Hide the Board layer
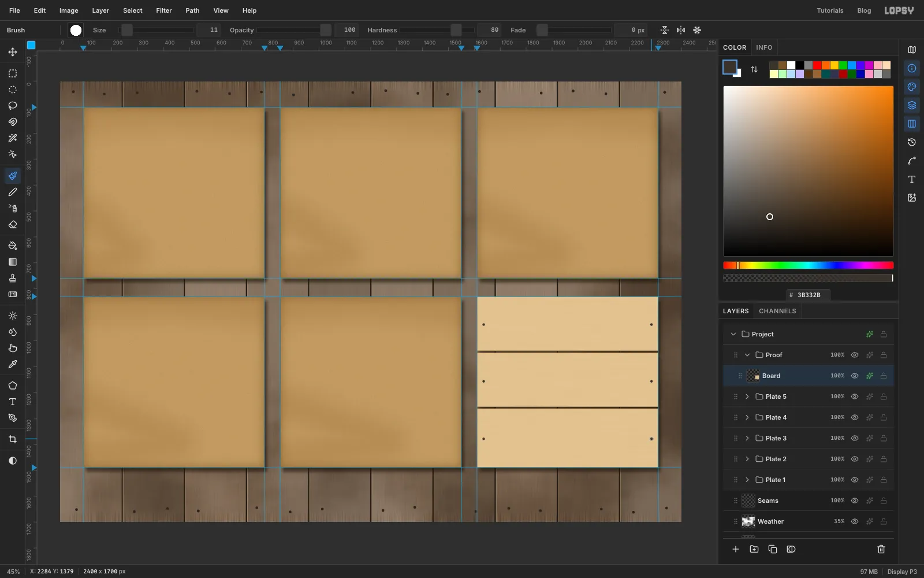The height and width of the screenshot is (578, 924). coord(855,376)
